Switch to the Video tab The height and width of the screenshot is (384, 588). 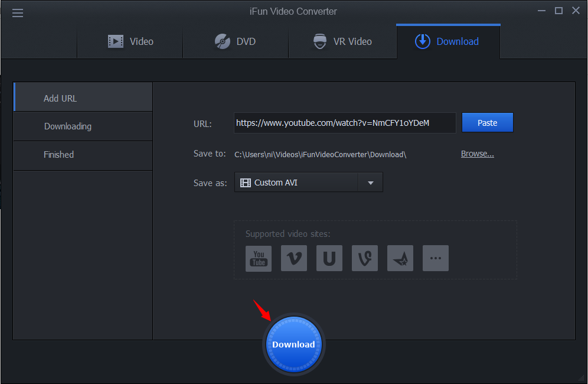tap(130, 41)
